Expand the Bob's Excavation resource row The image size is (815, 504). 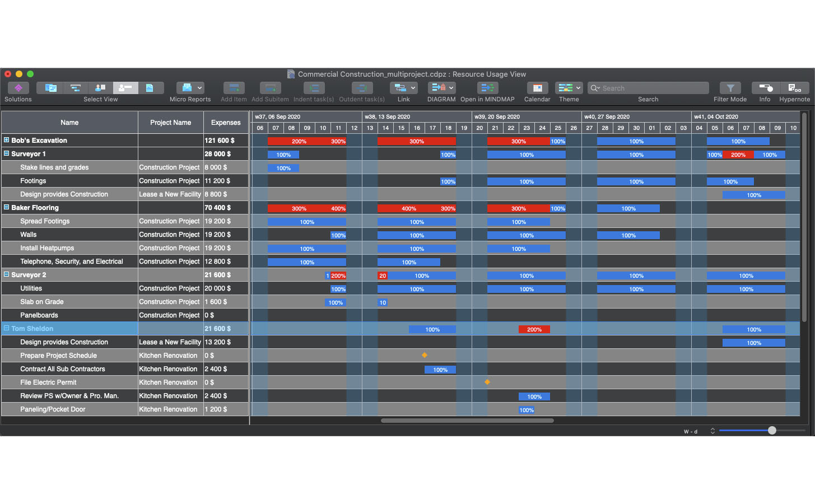point(6,140)
